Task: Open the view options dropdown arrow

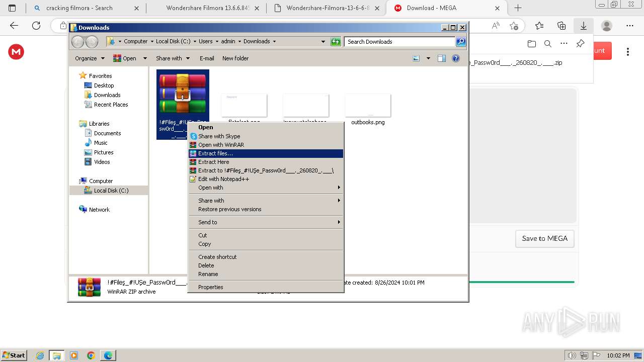Action: (428, 58)
